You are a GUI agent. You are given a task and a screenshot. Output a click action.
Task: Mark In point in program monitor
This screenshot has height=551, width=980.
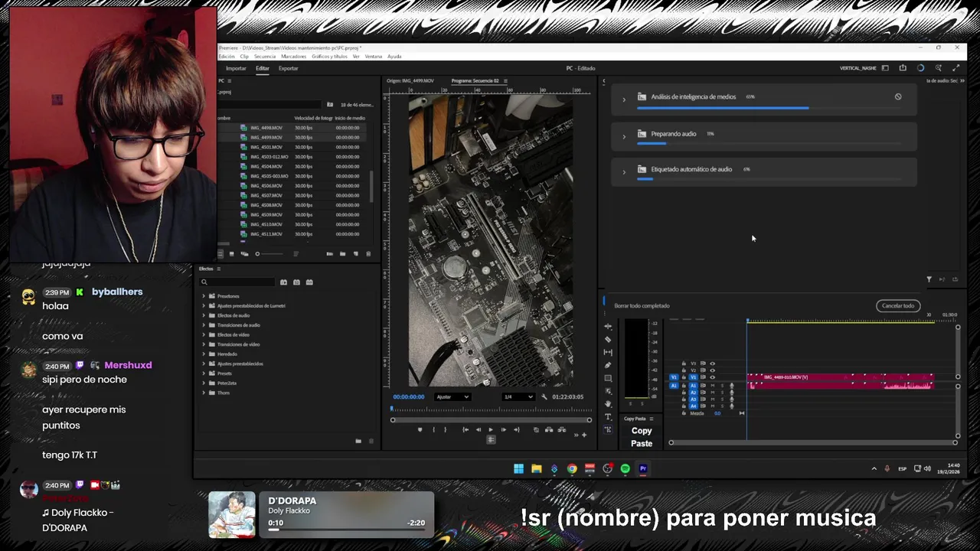[x=434, y=429]
